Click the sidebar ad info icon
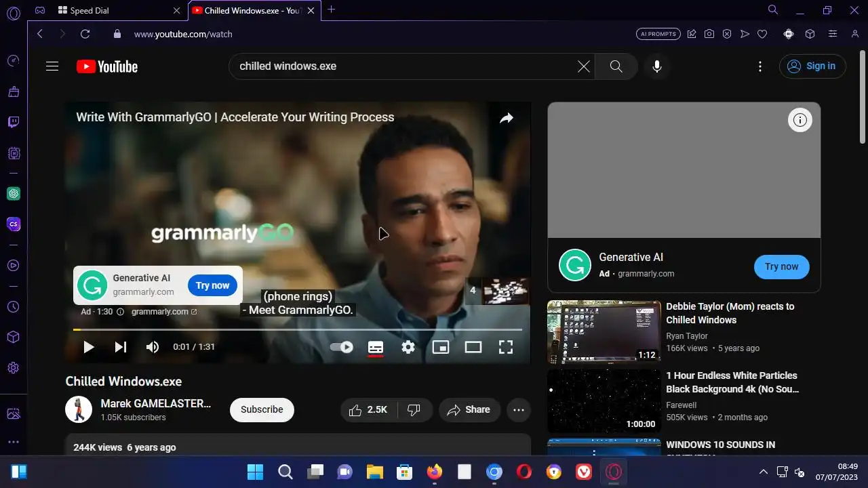Viewport: 868px width, 488px height. point(800,120)
